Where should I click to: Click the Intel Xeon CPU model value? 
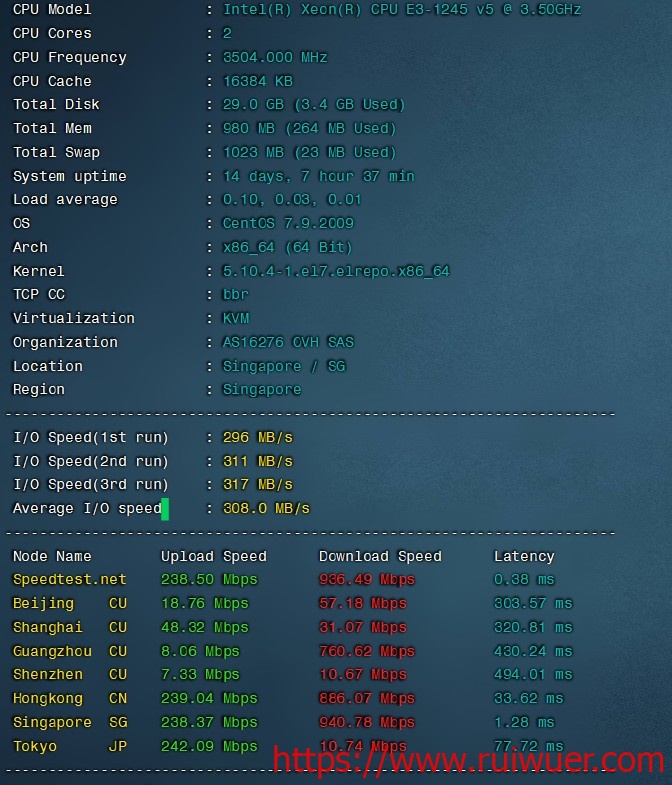401,10
